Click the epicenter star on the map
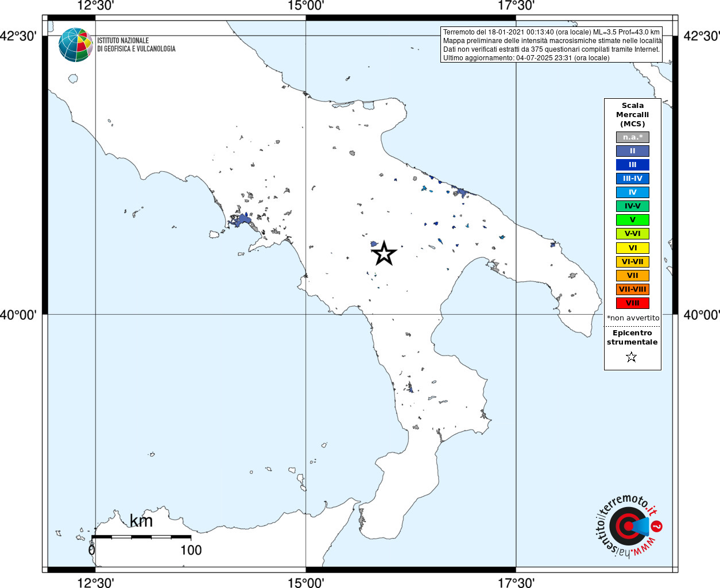Viewport: 720px width, 588px height. 384,253
